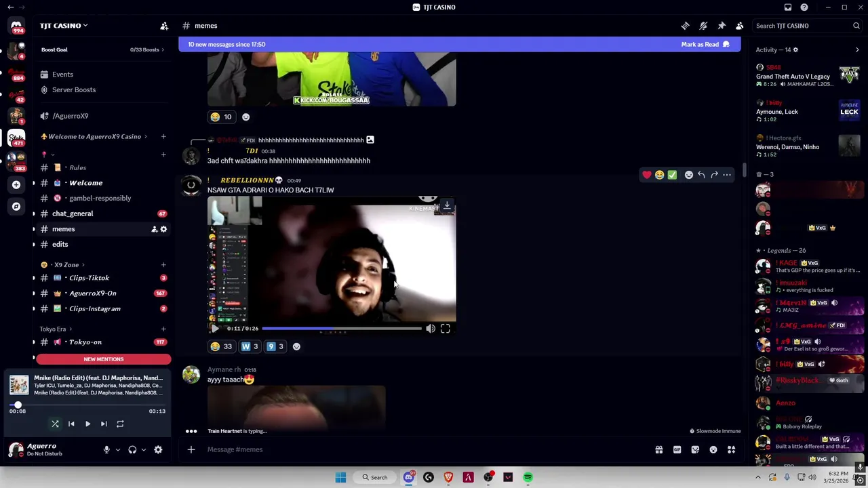This screenshot has width=868, height=488.
Task: Collapse the X9 Zone category
Action: pos(66,264)
